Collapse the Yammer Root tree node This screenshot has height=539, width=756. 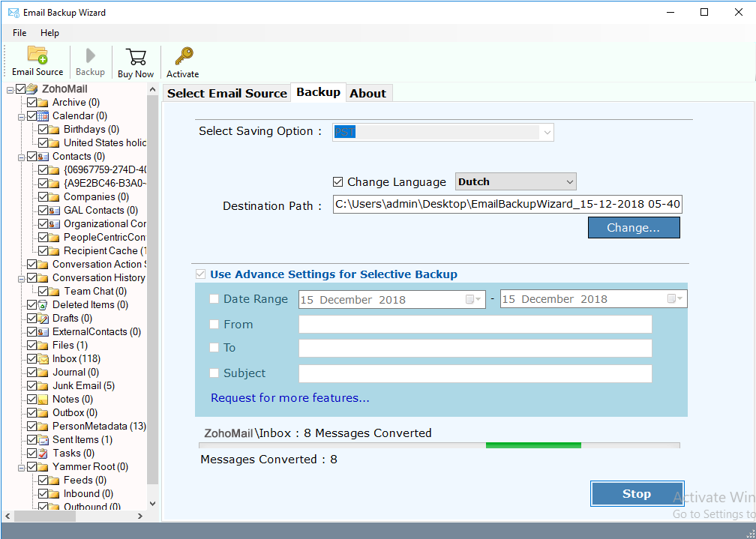[x=21, y=468]
